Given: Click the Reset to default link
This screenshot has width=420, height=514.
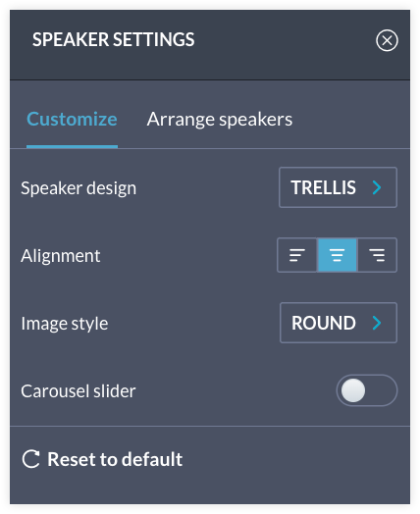Looking at the screenshot, I should 115,459.
